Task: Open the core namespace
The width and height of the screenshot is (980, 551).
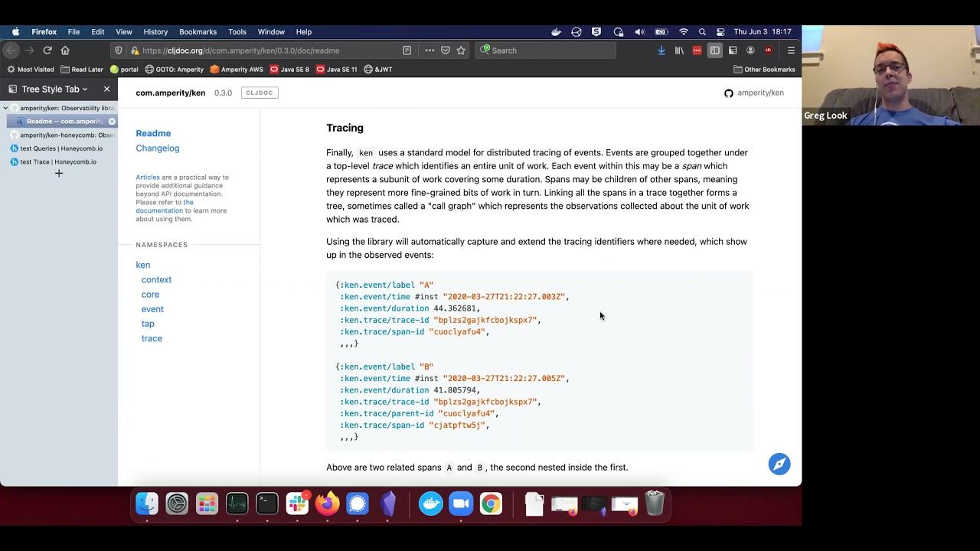Action: 150,295
